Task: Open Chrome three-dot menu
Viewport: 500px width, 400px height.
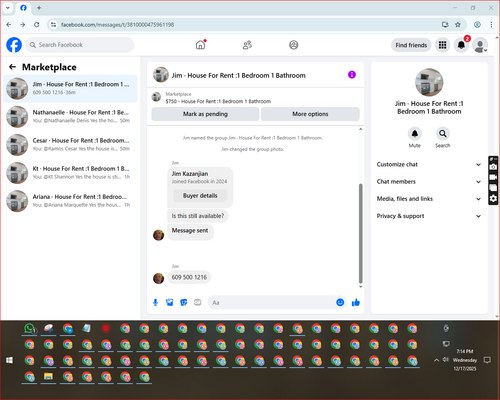Action: pyautogui.click(x=491, y=25)
